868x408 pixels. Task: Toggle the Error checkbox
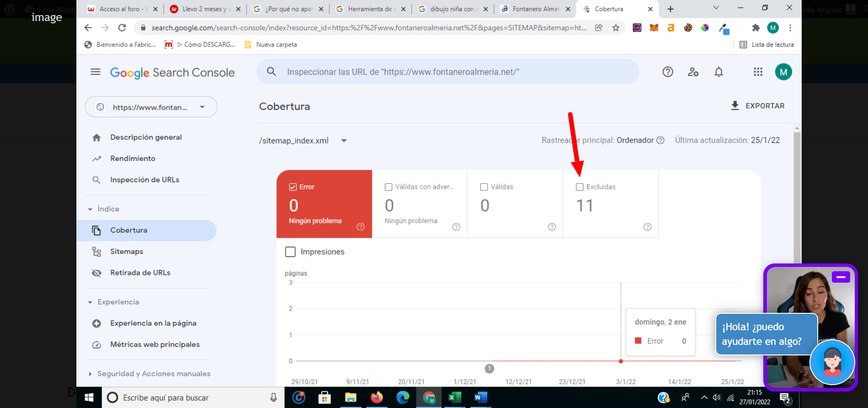click(x=293, y=187)
